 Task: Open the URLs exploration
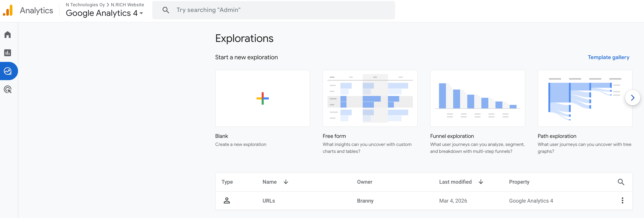point(268,201)
